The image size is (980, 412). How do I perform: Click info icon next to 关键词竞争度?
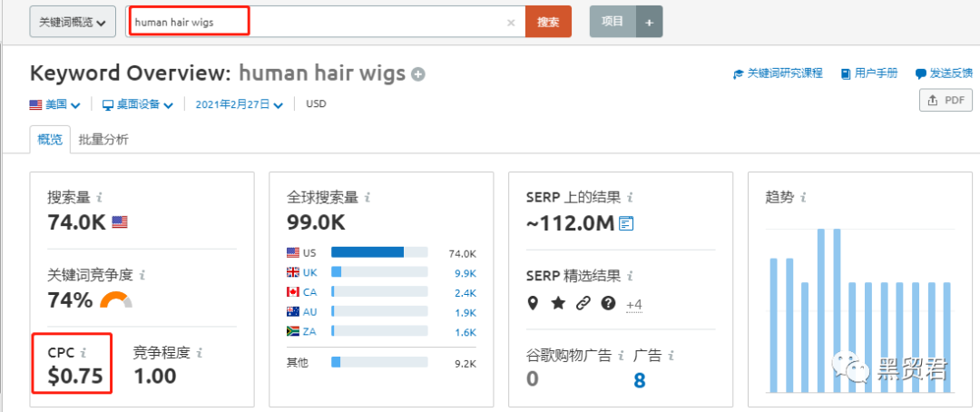click(x=142, y=274)
